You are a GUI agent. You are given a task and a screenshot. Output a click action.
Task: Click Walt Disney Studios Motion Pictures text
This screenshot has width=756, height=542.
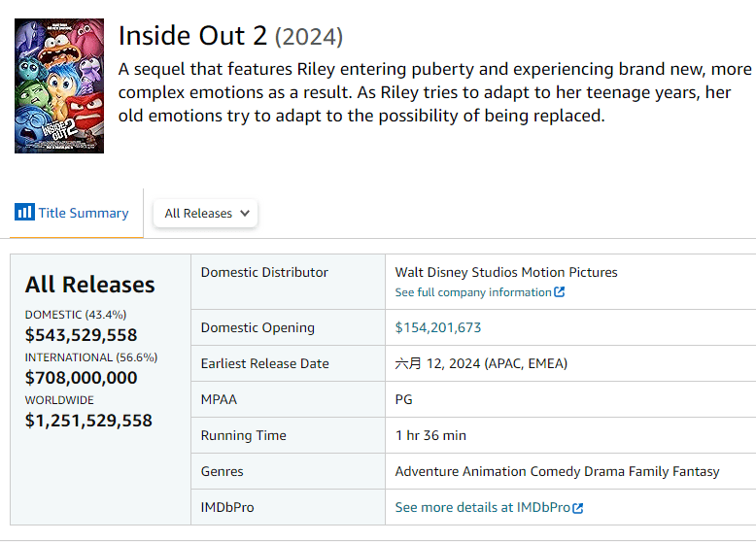506,272
